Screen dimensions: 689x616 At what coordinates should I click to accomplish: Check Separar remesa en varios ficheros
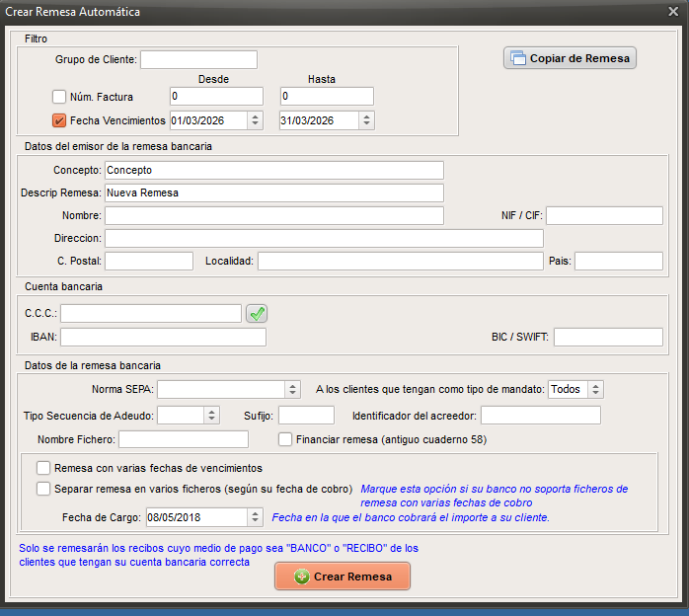click(43, 489)
